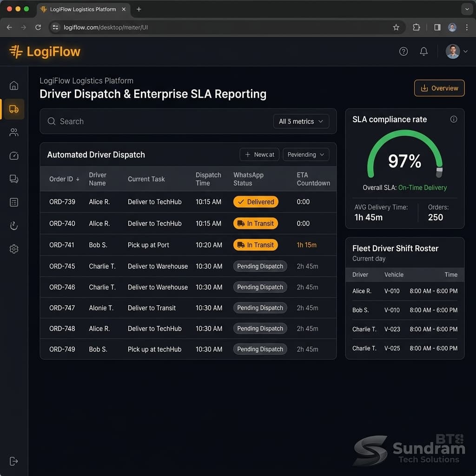Open the notifications bell
The width and height of the screenshot is (476, 476).
(x=424, y=52)
